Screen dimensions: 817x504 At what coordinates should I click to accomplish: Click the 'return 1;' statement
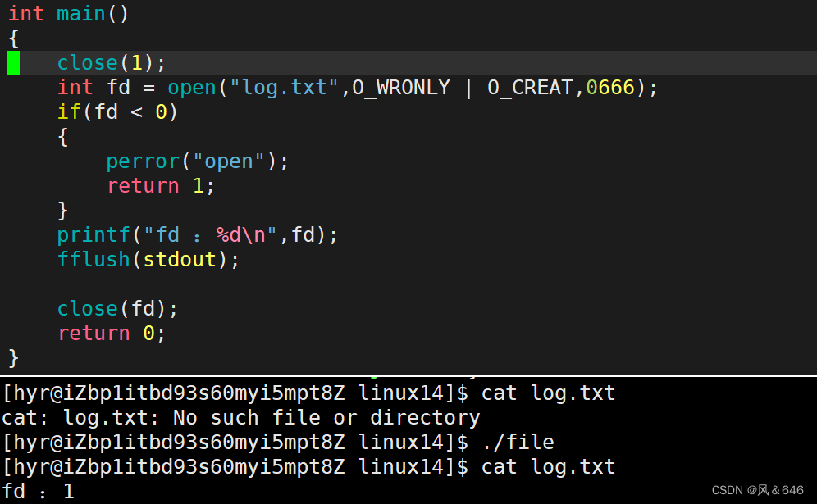(161, 186)
